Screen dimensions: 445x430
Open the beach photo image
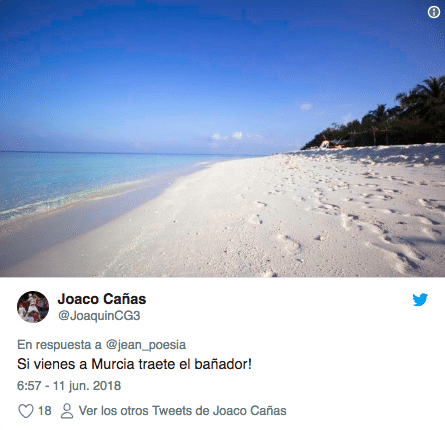(x=222, y=138)
